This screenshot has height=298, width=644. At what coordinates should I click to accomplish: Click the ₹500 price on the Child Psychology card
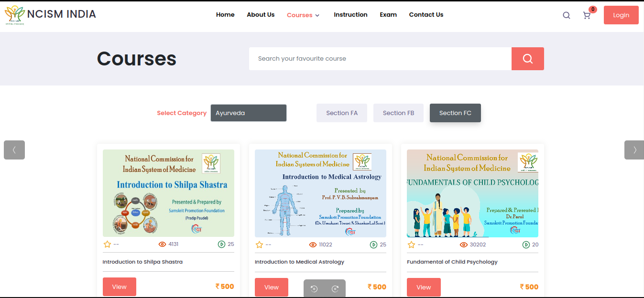[x=529, y=287]
